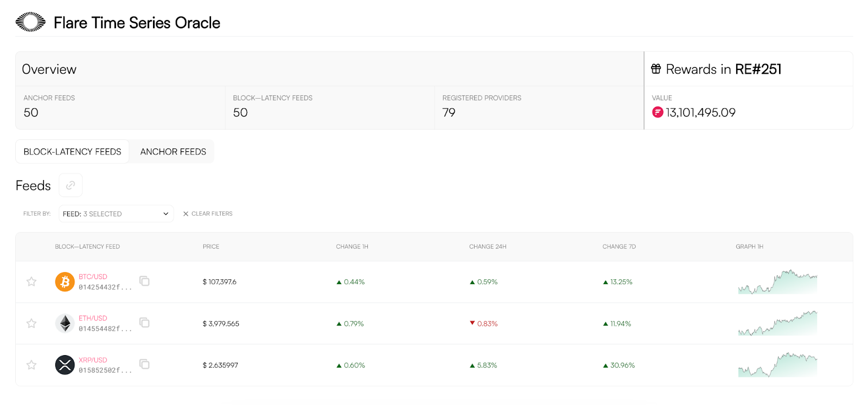Image resolution: width=868 pixels, height=405 pixels.
Task: Click the XRP 7D change 30.96%
Action: (619, 365)
